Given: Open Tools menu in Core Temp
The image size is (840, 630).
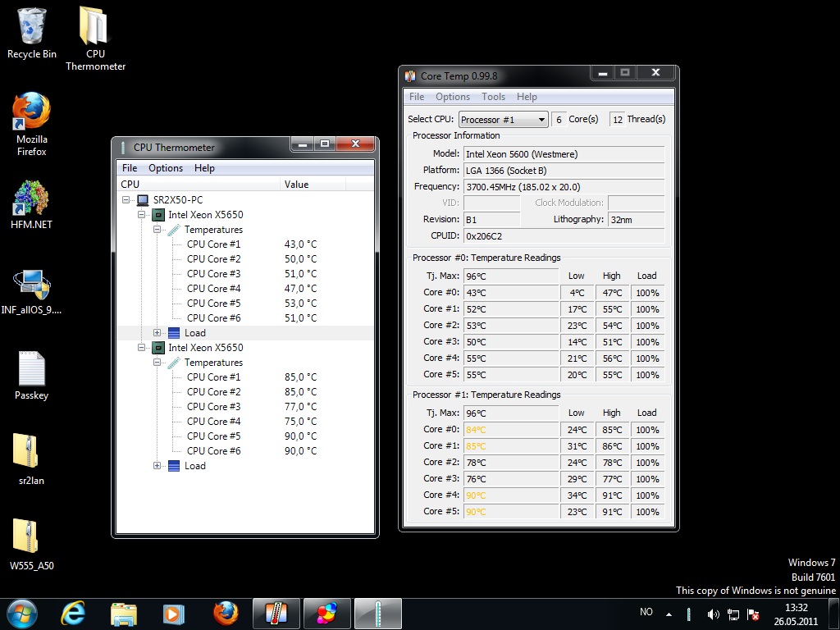Looking at the screenshot, I should [493, 97].
